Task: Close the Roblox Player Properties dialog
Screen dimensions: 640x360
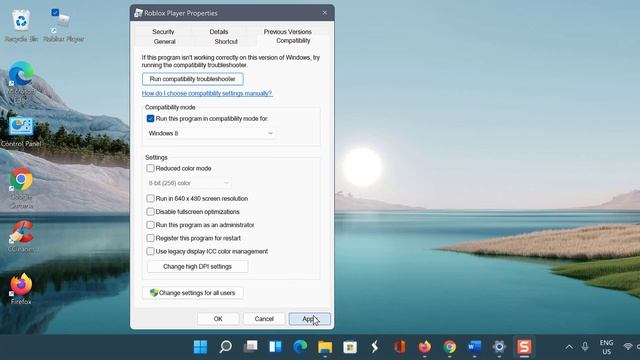Action: (324, 13)
